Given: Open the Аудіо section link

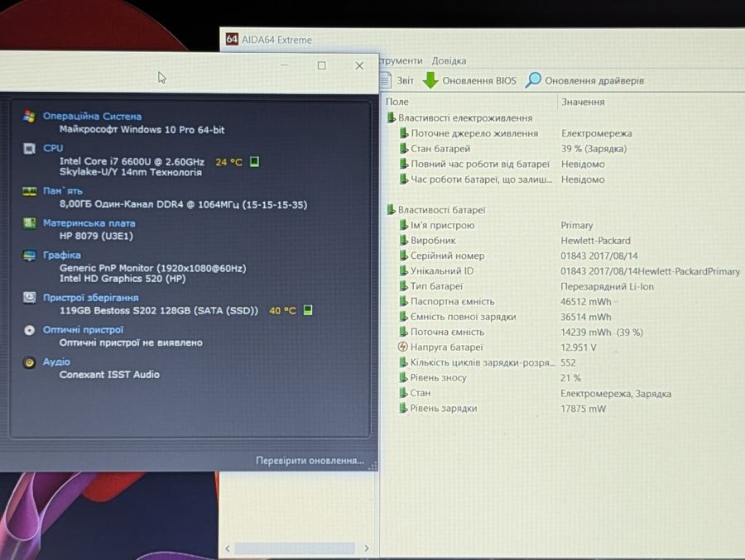Looking at the screenshot, I should (56, 361).
